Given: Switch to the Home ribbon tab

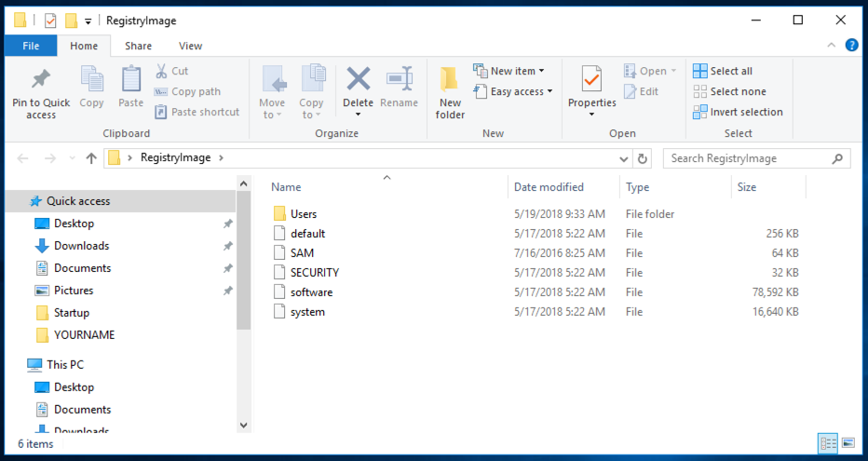Looking at the screenshot, I should tap(84, 46).
